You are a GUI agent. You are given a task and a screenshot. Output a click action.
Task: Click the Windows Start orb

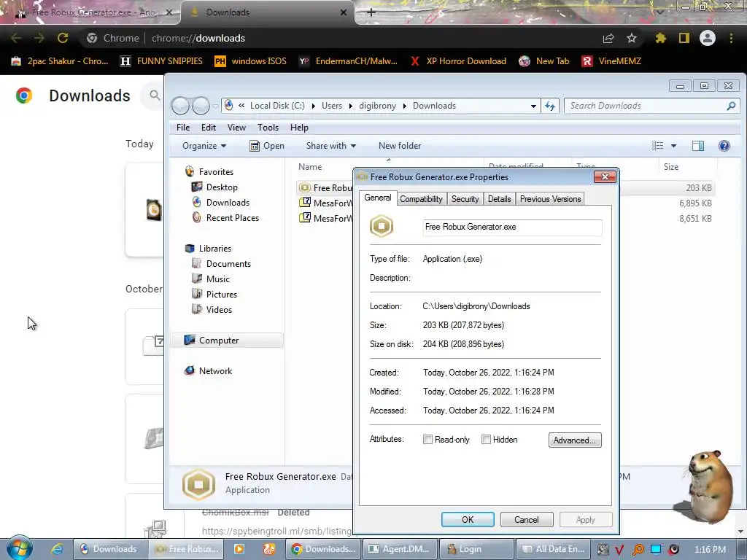[19, 548]
